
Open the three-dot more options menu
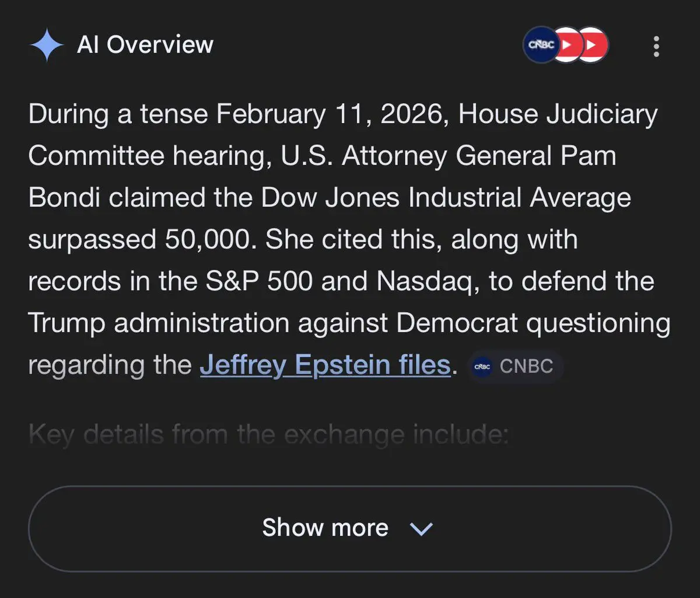point(656,46)
